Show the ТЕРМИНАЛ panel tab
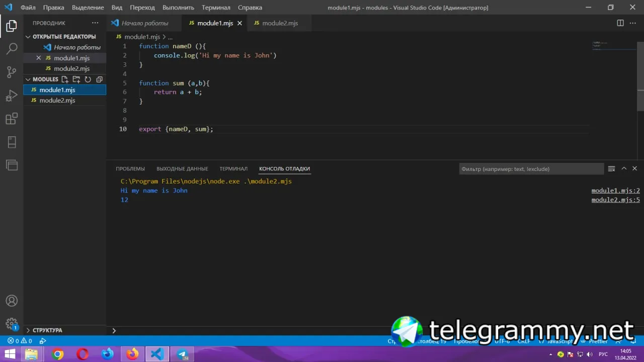The width and height of the screenshot is (644, 362). coord(233,169)
